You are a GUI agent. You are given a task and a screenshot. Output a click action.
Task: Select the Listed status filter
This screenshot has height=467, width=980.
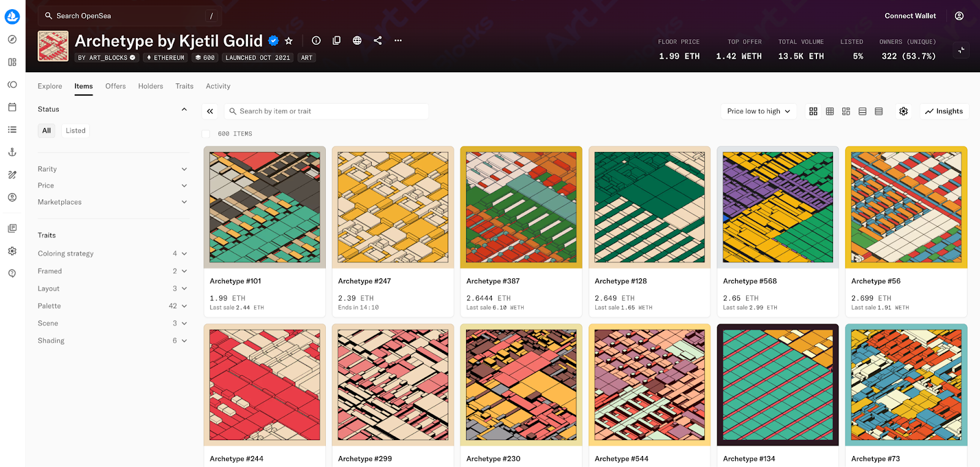pos(75,131)
